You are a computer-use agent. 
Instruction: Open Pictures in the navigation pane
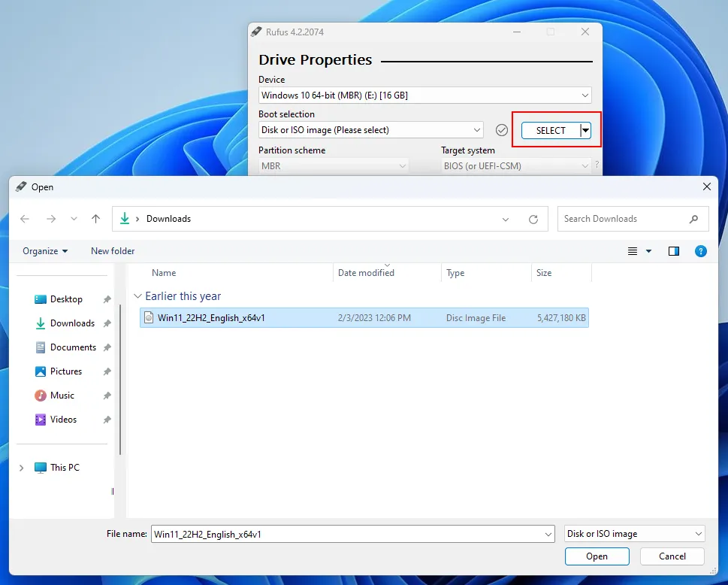click(66, 371)
